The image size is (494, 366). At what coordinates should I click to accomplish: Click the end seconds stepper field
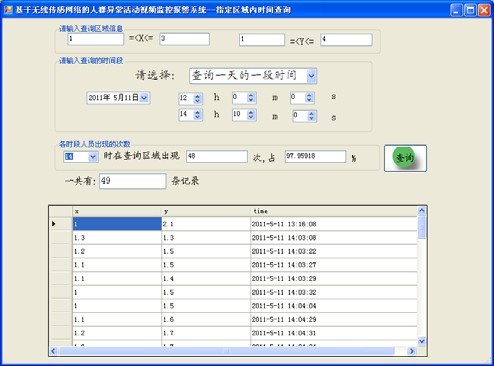304,116
